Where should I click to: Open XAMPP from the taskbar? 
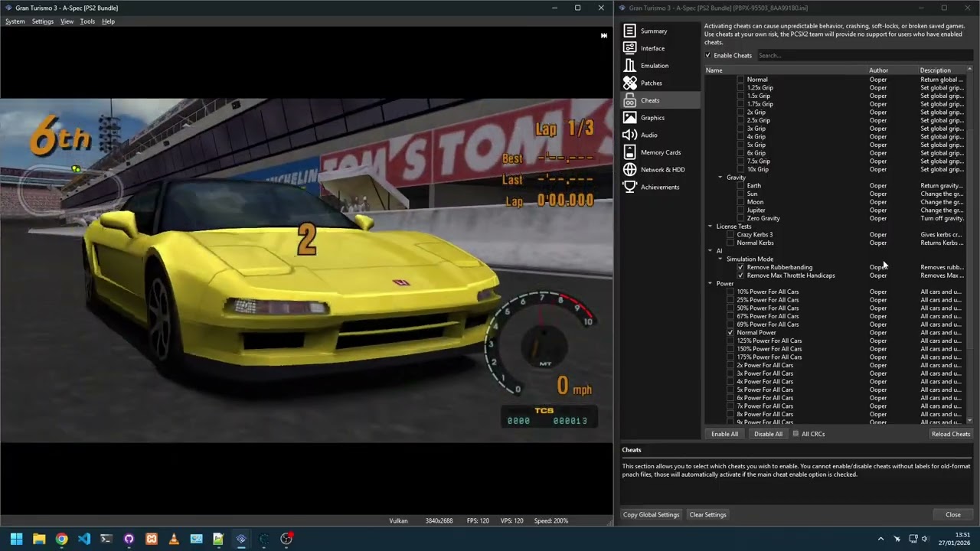[x=152, y=539]
